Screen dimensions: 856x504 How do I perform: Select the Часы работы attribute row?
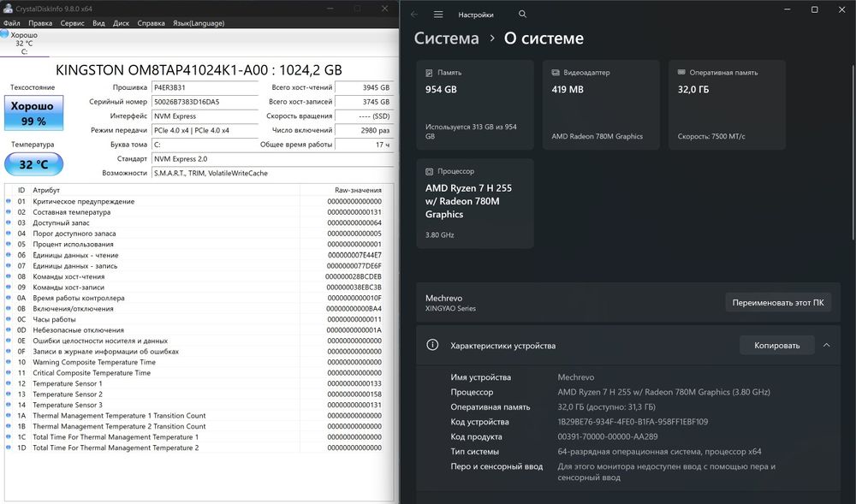(x=194, y=320)
